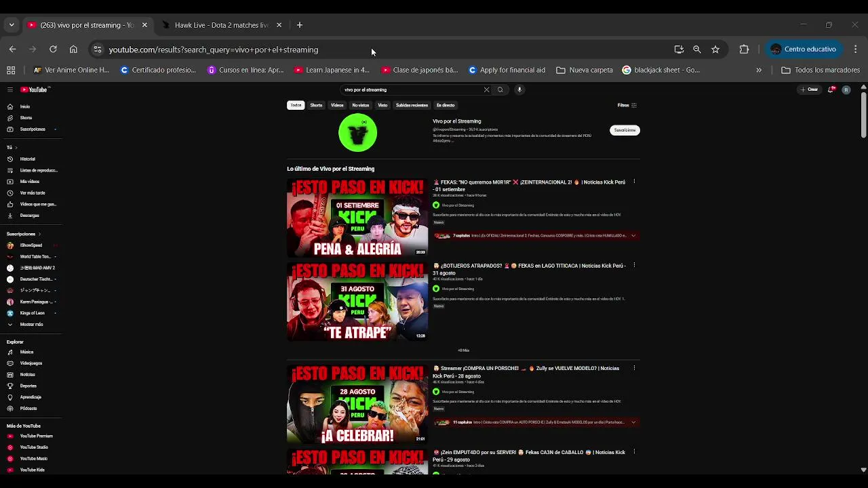The height and width of the screenshot is (488, 868).
Task: Play the PENA & ALEGRÍA thumbnail video
Action: 357,218
